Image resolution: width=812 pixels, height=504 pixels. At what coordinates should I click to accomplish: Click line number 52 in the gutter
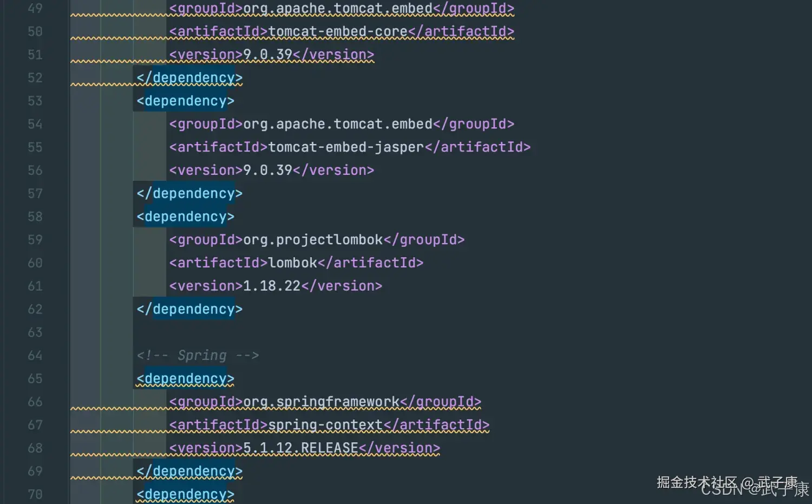35,78
